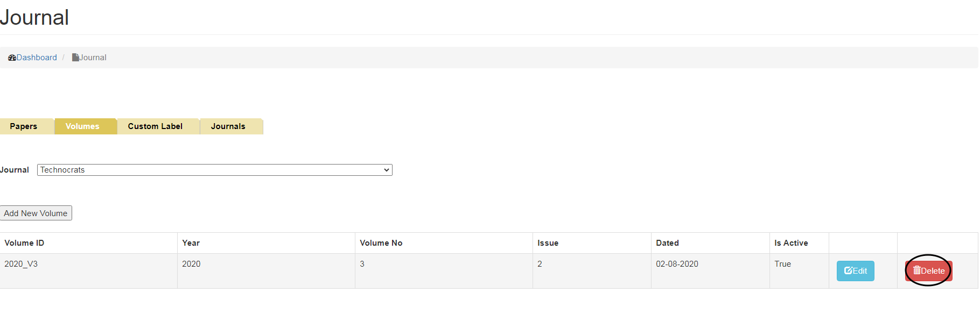Click the Year column header
This screenshot has height=314, width=980.
click(191, 243)
